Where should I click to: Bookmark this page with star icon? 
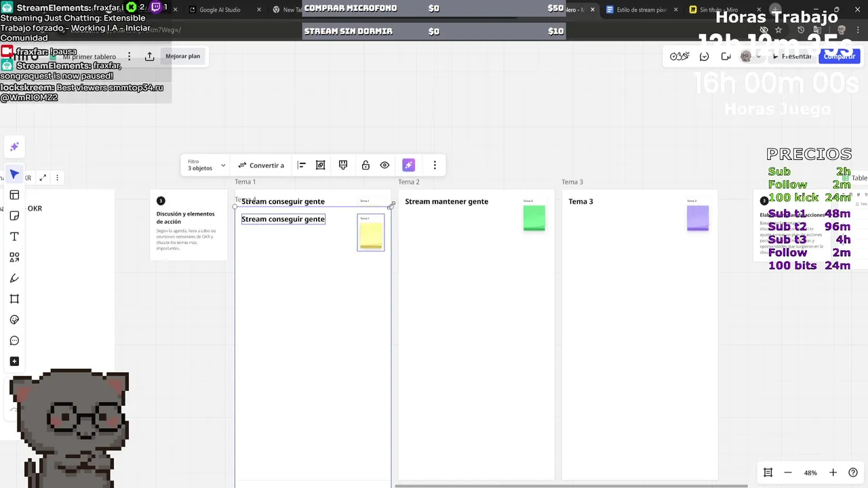click(x=778, y=30)
